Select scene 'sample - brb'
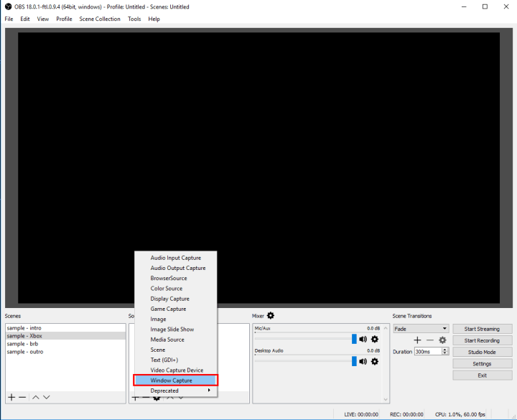 pyautogui.click(x=65, y=344)
